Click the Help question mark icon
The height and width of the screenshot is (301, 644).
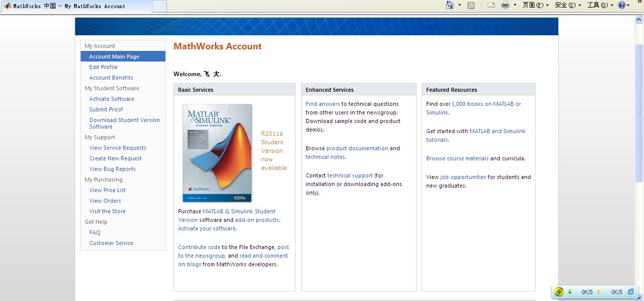(x=622, y=6)
